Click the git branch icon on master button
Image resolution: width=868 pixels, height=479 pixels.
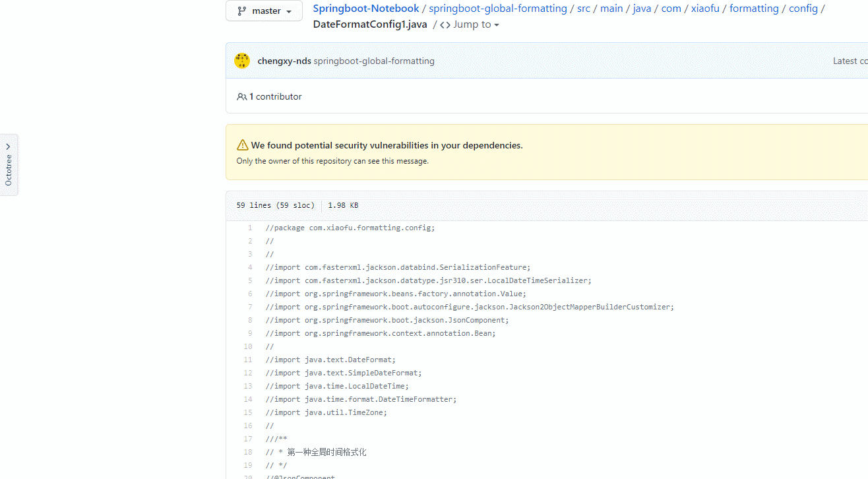[x=242, y=11]
